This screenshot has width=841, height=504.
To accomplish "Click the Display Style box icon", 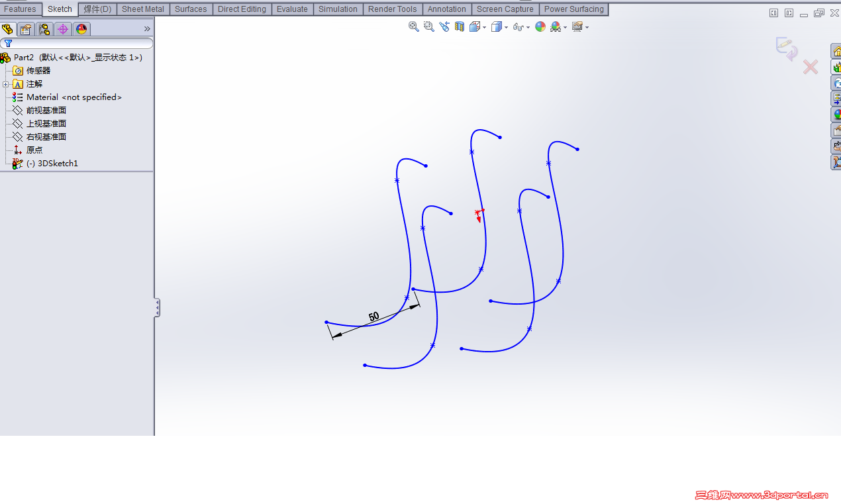I will click(x=496, y=26).
